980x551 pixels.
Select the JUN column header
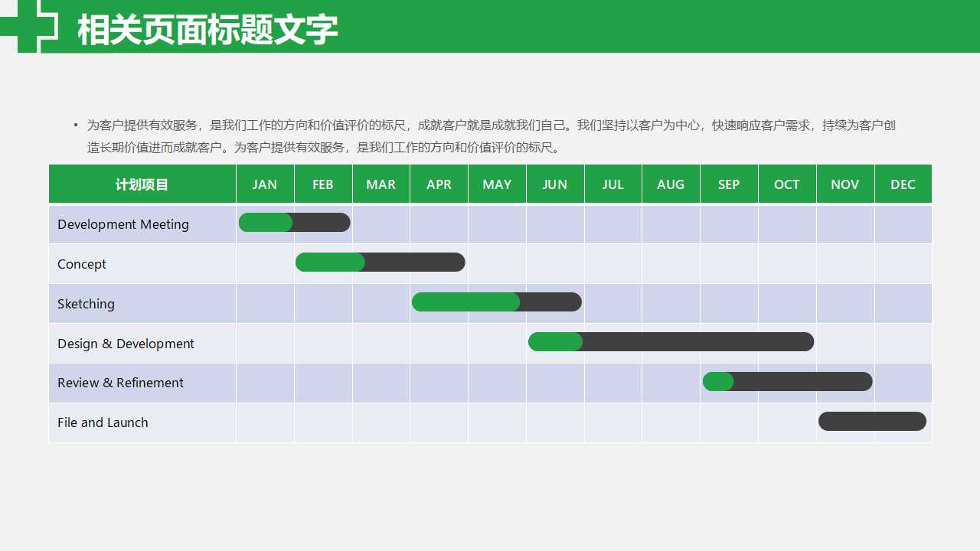tap(555, 184)
